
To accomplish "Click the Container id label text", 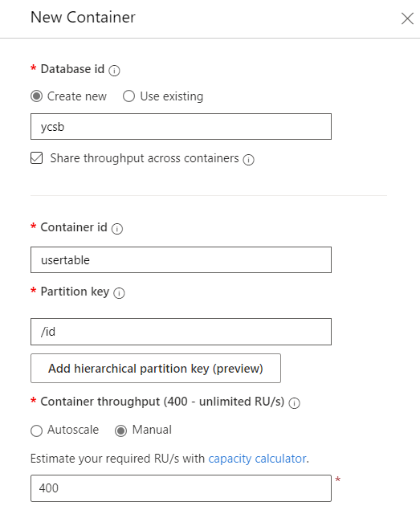I will [x=74, y=227].
